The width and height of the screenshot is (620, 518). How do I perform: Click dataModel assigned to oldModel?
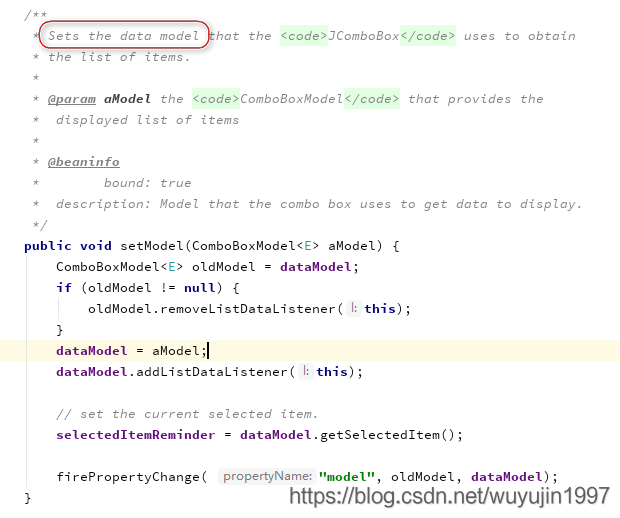[316, 267]
